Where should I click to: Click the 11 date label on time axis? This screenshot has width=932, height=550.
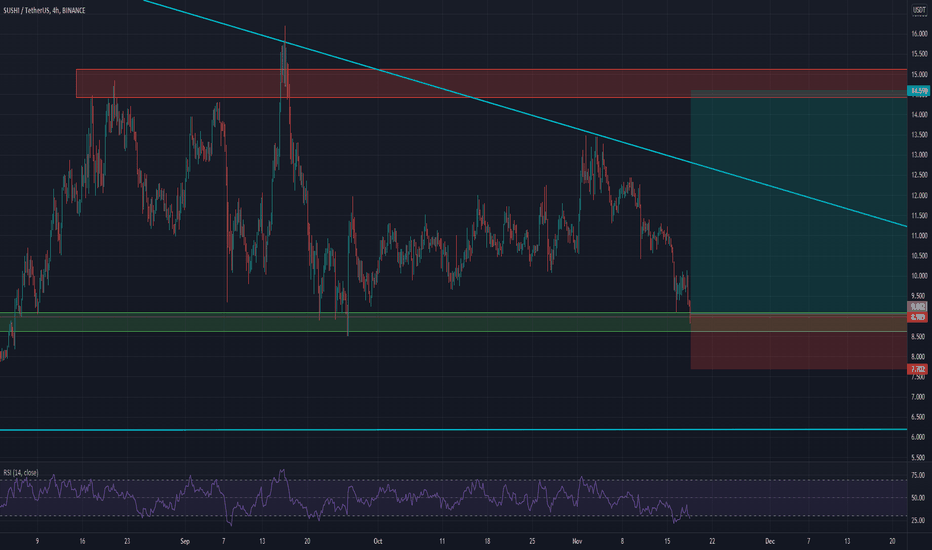442,541
